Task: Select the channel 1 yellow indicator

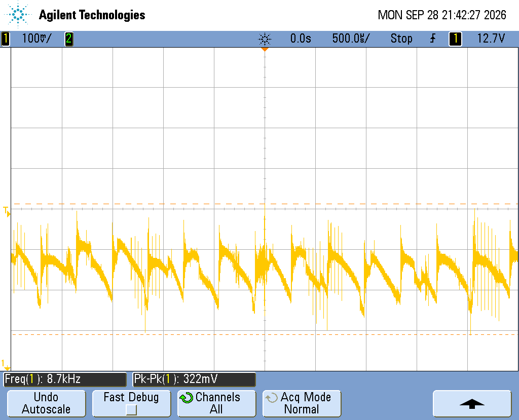Action: pos(5,39)
